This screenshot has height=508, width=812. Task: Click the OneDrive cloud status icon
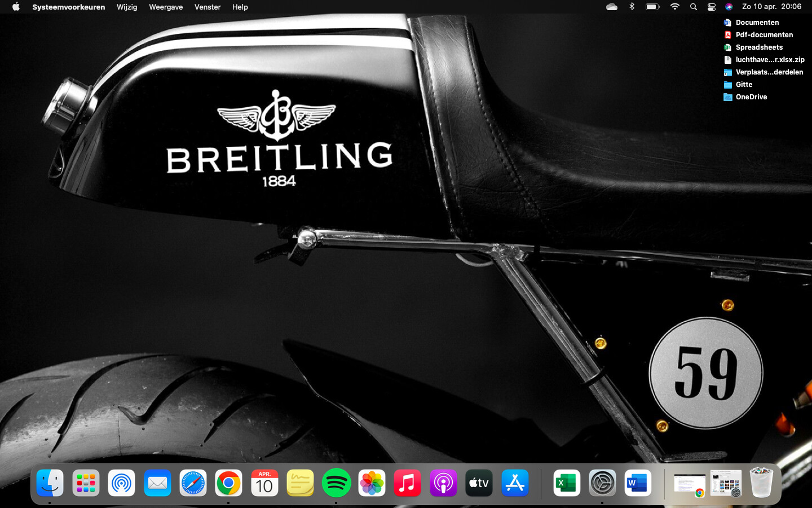612,7
